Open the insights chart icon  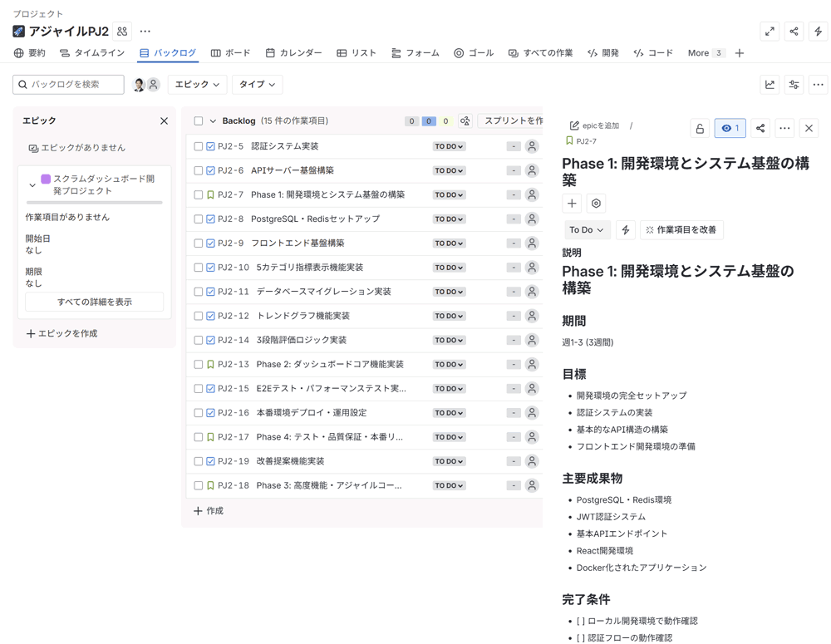tap(770, 85)
